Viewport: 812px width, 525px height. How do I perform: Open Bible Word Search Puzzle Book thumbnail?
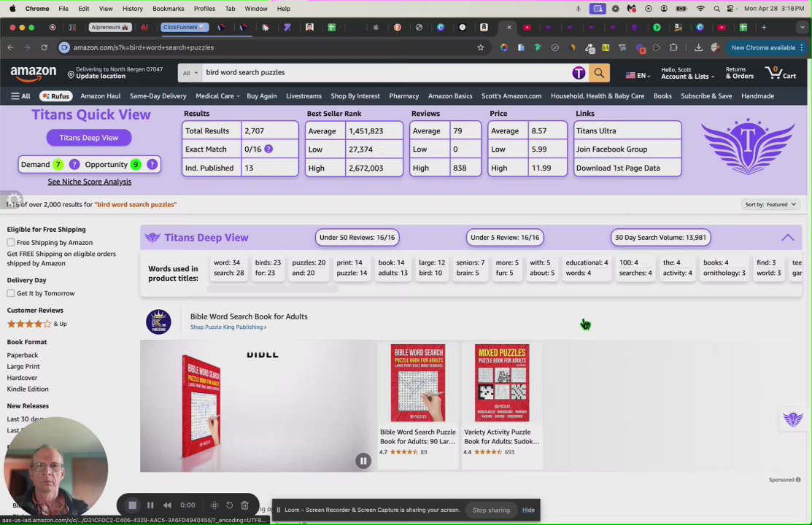(418, 383)
